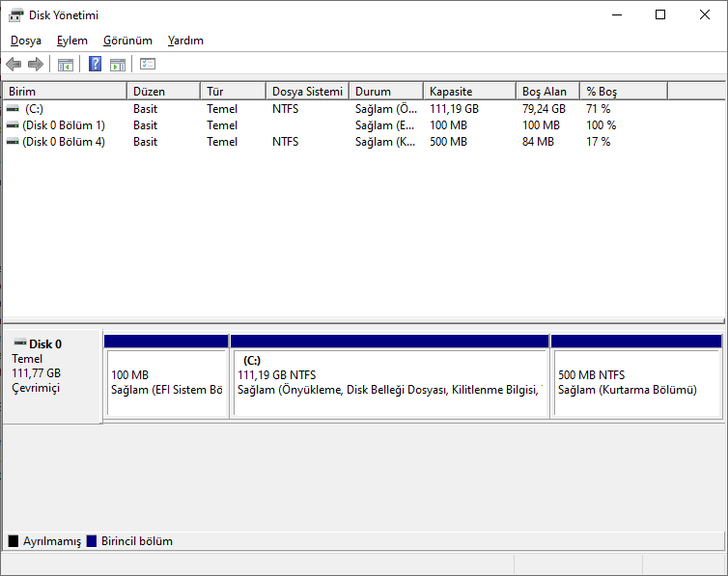This screenshot has width=728, height=576.
Task: Click the Settings checklist toolbar icon
Action: pyautogui.click(x=148, y=65)
